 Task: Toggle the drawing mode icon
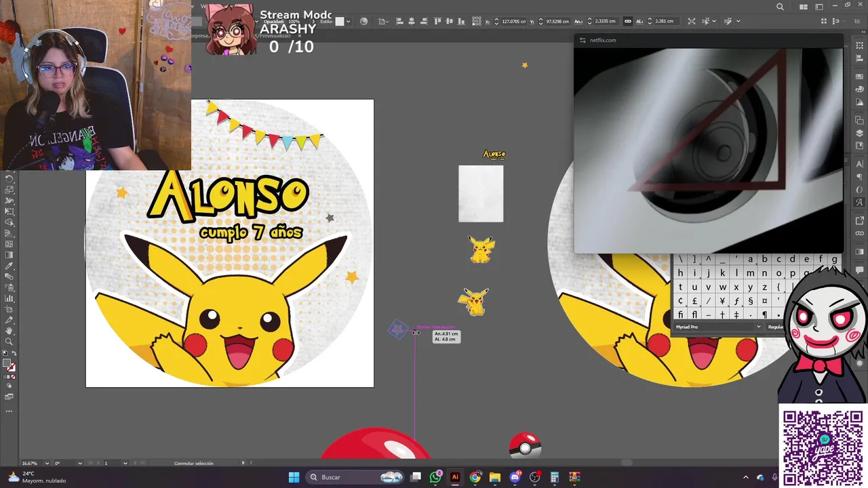(9, 386)
